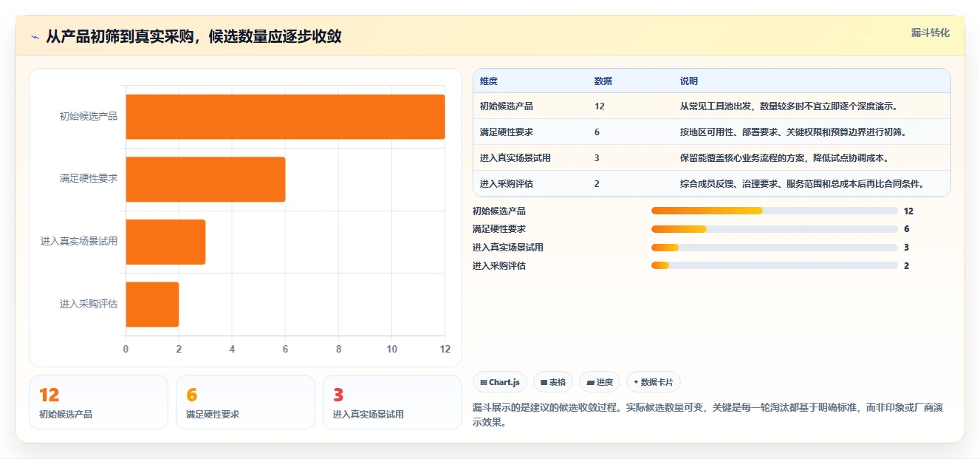Click the 进入真实场景试用 table row cell
The height and width of the screenshot is (459, 980).
[x=515, y=158]
